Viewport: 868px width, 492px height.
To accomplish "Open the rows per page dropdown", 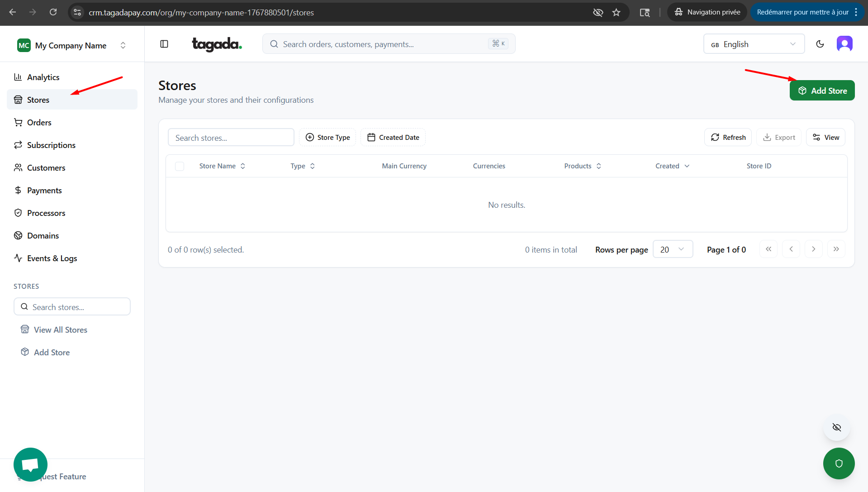I will (x=673, y=249).
